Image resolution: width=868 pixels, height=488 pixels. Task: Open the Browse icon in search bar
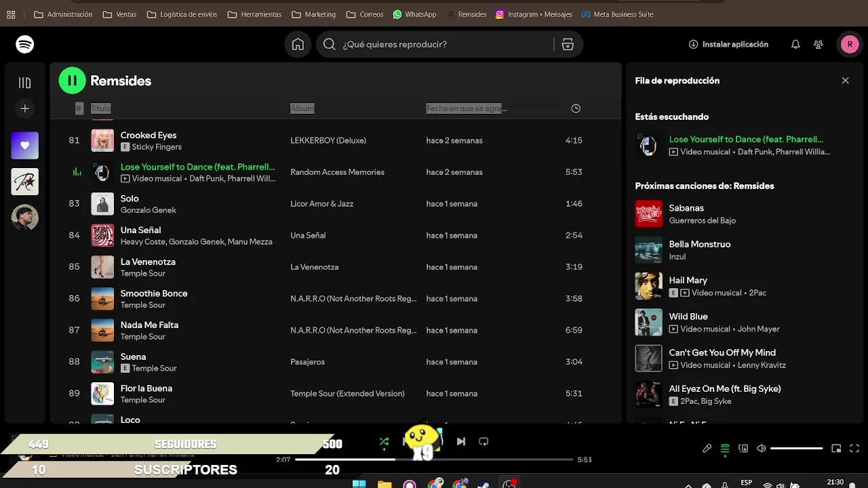point(568,44)
